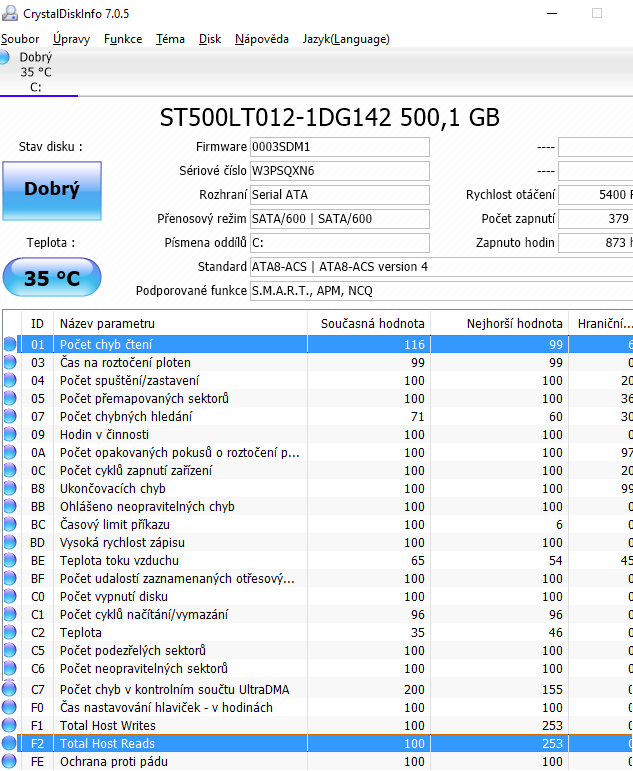
Task: Click status orb for Časový limit příkazu
Action: 10,525
